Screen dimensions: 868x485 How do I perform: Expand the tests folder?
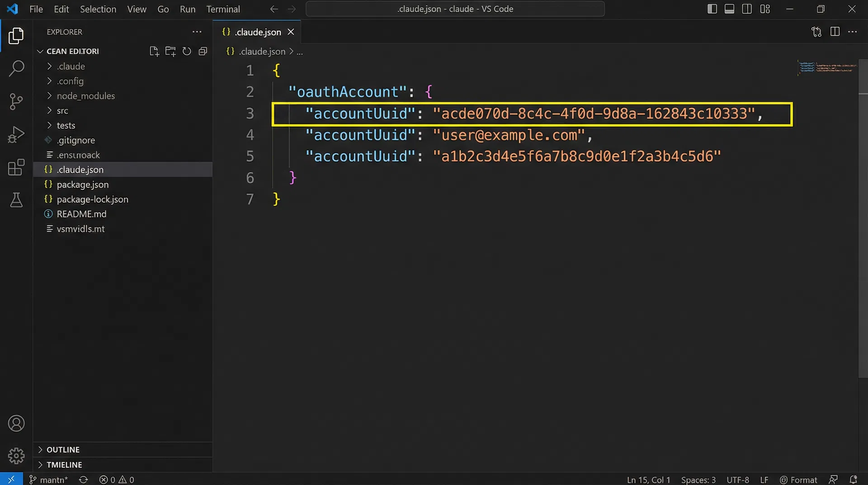point(66,125)
